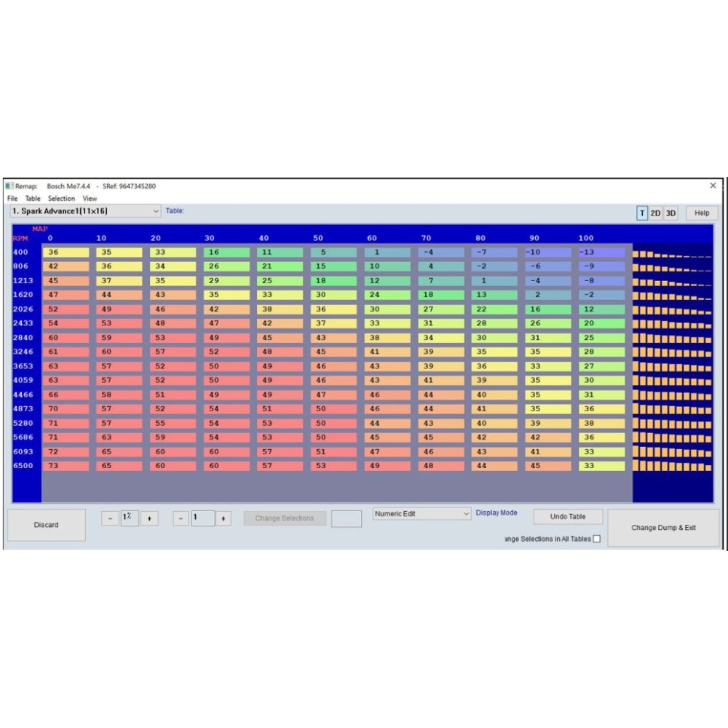
Task: Click the plus button beside the 1 field
Action: click(223, 518)
